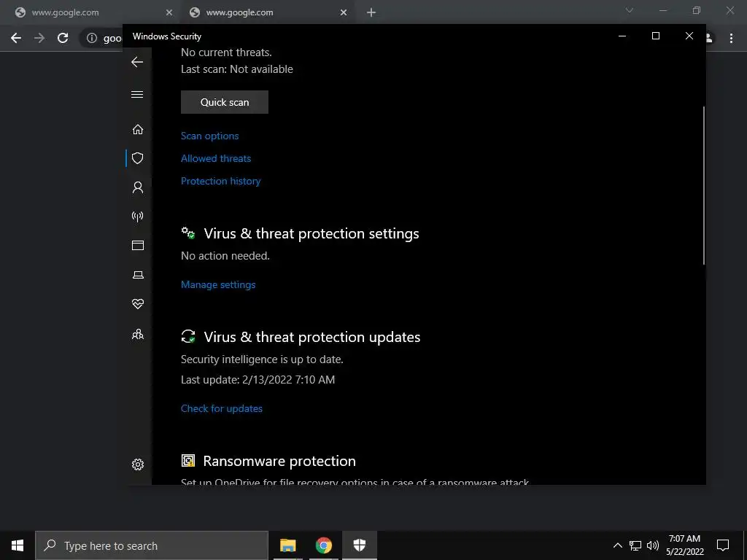The image size is (747, 560).
Task: Click 'Last update: 2/13/2022 7:10 AM' text
Action: pos(258,379)
